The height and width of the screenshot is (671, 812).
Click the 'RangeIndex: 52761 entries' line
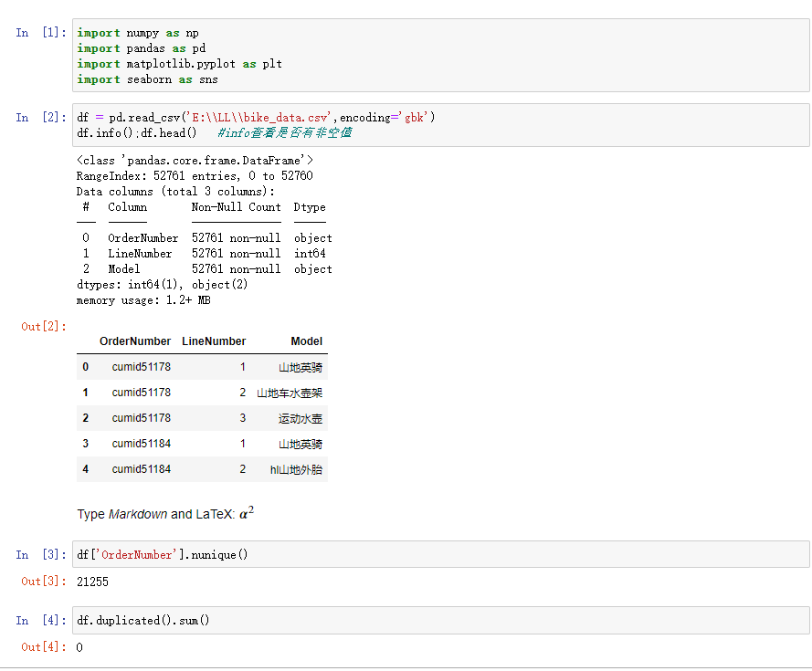[x=195, y=176]
